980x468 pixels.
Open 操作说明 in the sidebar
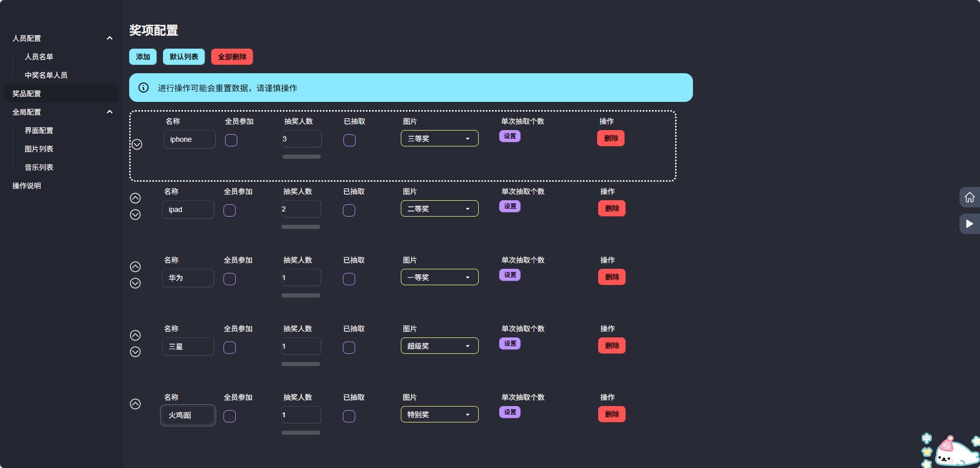pyautogui.click(x=27, y=186)
